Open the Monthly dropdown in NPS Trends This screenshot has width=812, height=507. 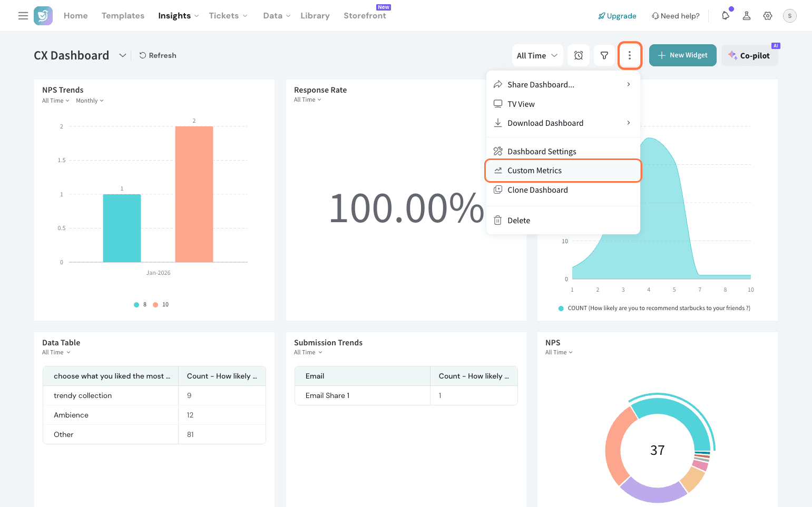pos(90,101)
